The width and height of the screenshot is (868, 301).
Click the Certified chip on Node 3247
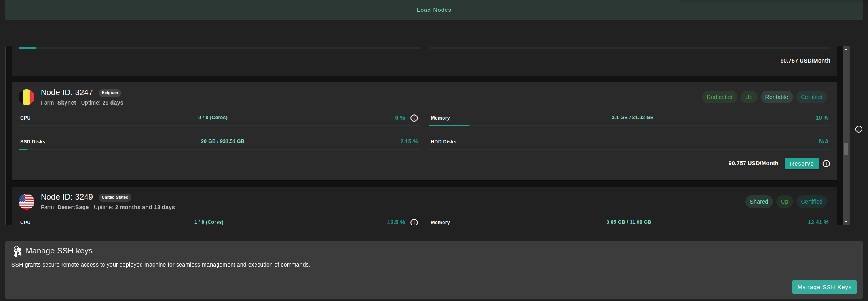(811, 97)
